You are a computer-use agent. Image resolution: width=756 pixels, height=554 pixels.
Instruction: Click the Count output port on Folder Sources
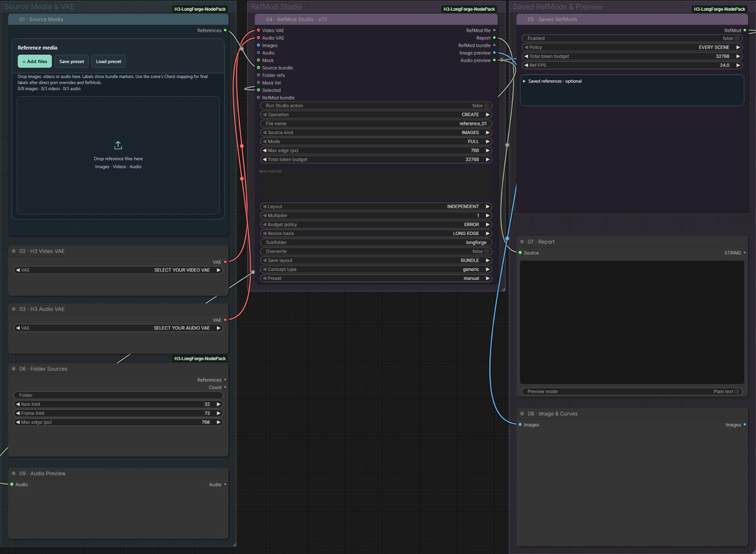coord(225,387)
